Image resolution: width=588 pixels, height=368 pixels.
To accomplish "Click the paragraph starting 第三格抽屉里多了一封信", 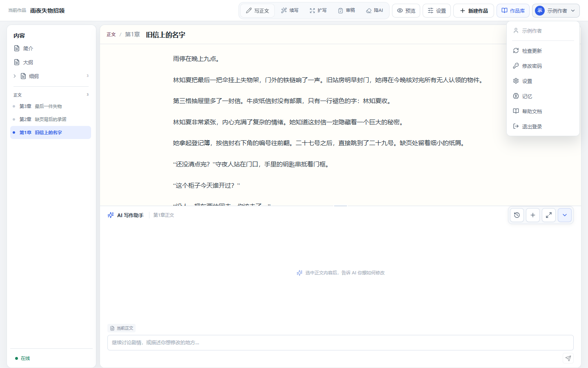I will coord(283,101).
